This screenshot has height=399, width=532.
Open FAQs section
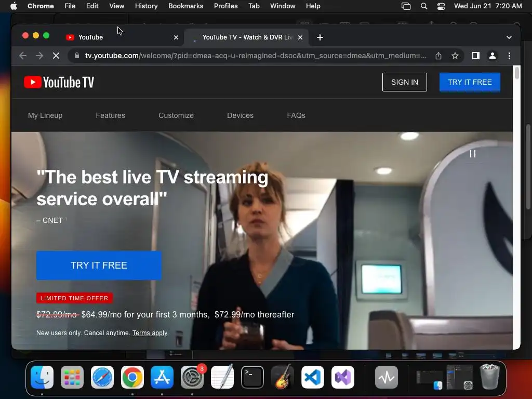click(x=296, y=115)
